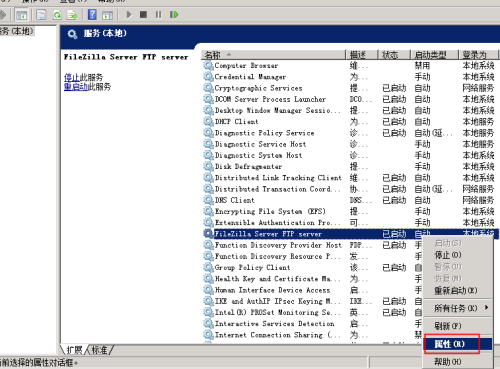Click the Export List toolbar icon

[x=72, y=15]
